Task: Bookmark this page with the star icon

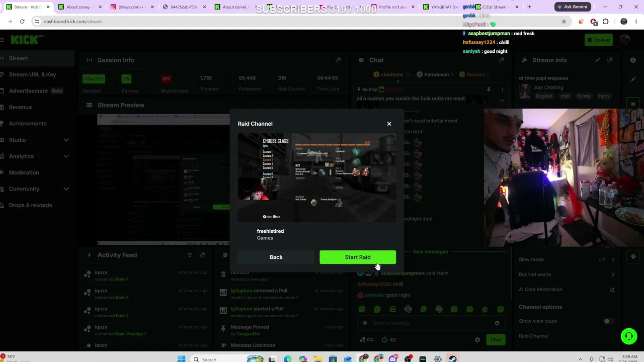Action: (x=563, y=22)
